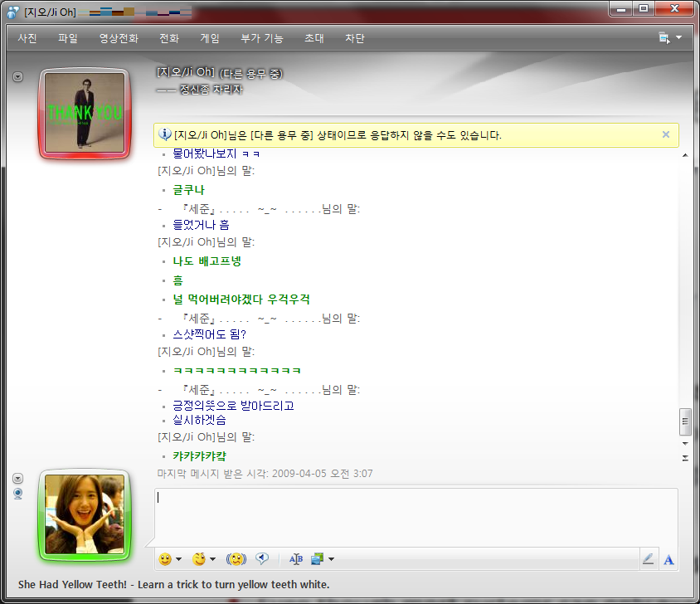The image size is (700, 604).
Task: Click the contact's THANK YOU display picture
Action: click(x=84, y=113)
